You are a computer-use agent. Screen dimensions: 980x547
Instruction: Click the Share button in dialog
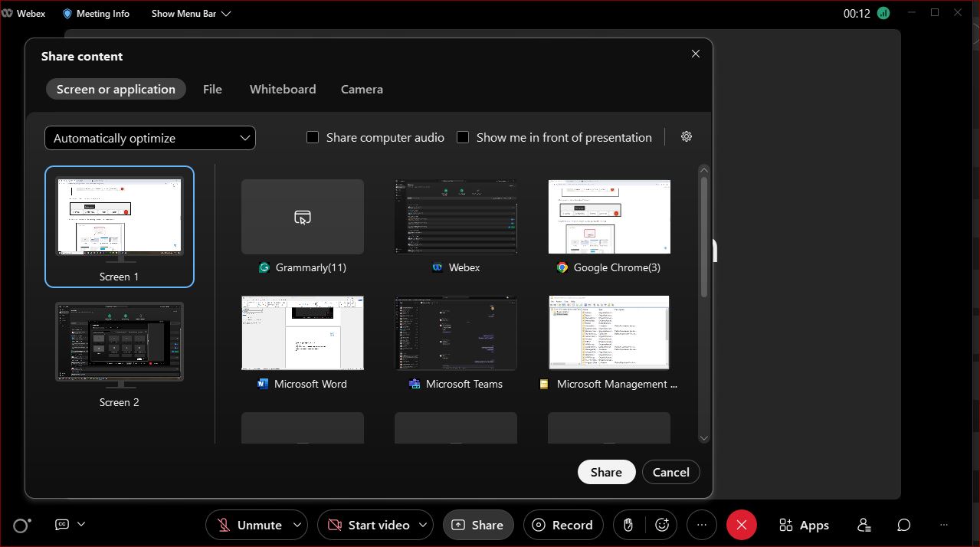606,472
